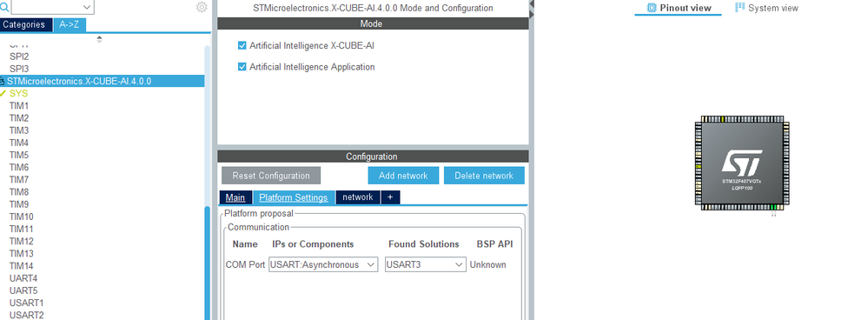Viewport: 868px width, 320px height.
Task: Click the Delete network button
Action: coord(484,176)
